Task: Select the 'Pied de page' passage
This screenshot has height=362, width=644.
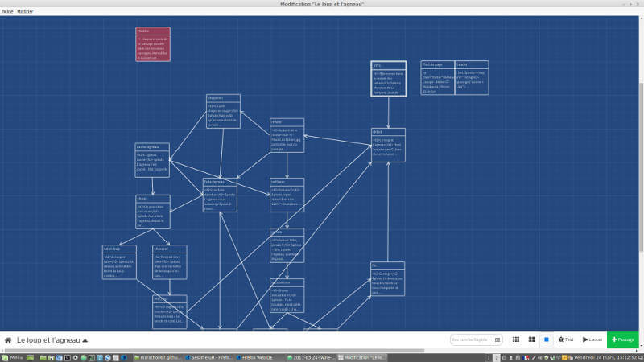Action: coord(438,77)
